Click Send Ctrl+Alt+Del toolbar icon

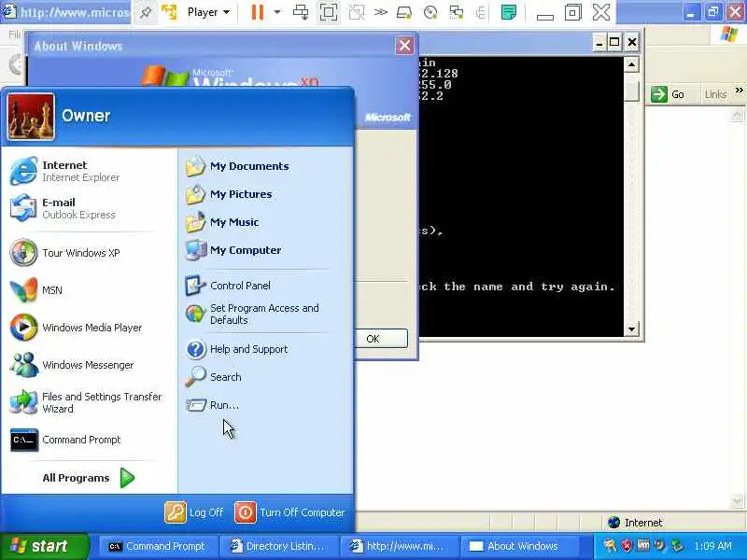(x=301, y=12)
